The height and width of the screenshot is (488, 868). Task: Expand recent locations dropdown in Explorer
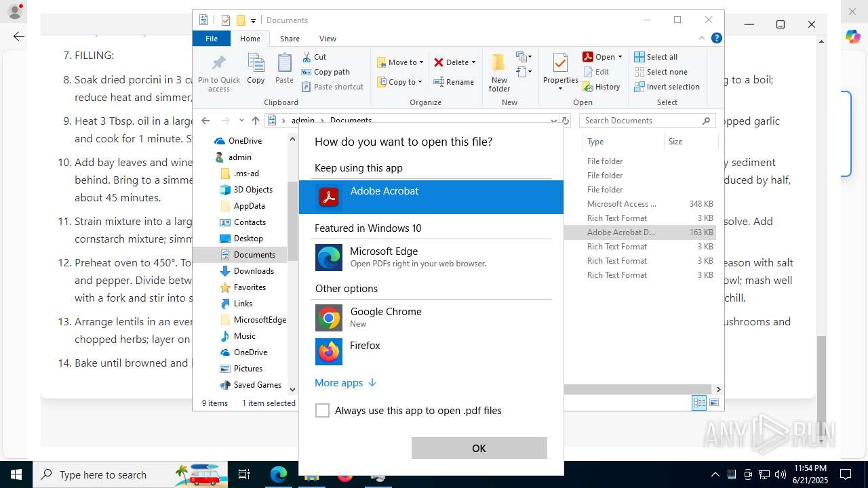241,121
